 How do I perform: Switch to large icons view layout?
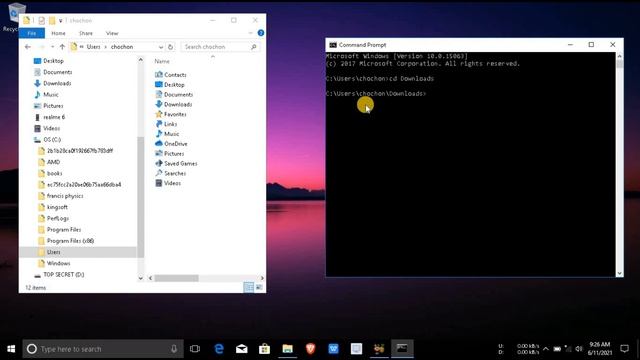click(259, 287)
